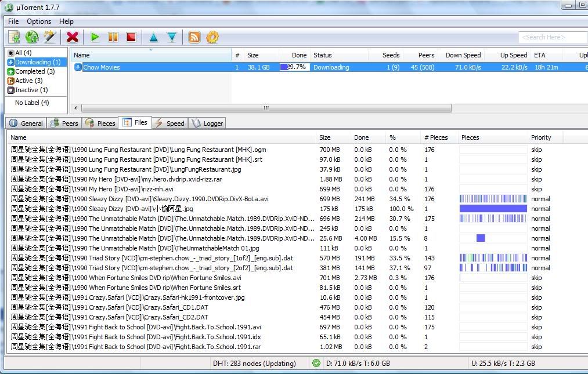Start the torrent with the green play icon
588x374 pixels.
tap(95, 37)
